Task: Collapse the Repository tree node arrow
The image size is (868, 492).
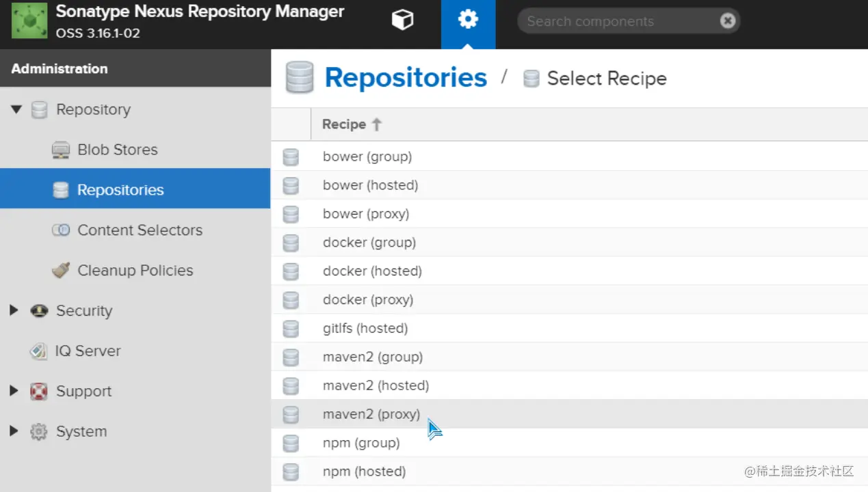Action: [16, 109]
